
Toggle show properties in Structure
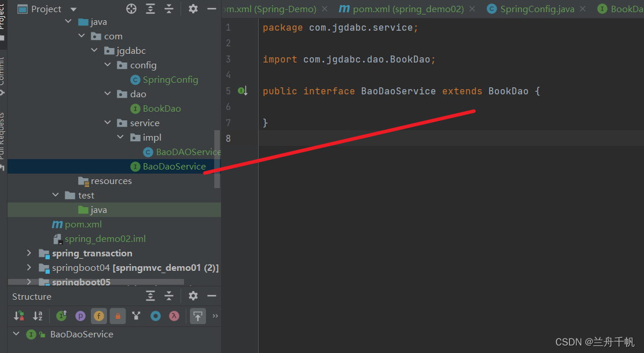click(x=80, y=315)
